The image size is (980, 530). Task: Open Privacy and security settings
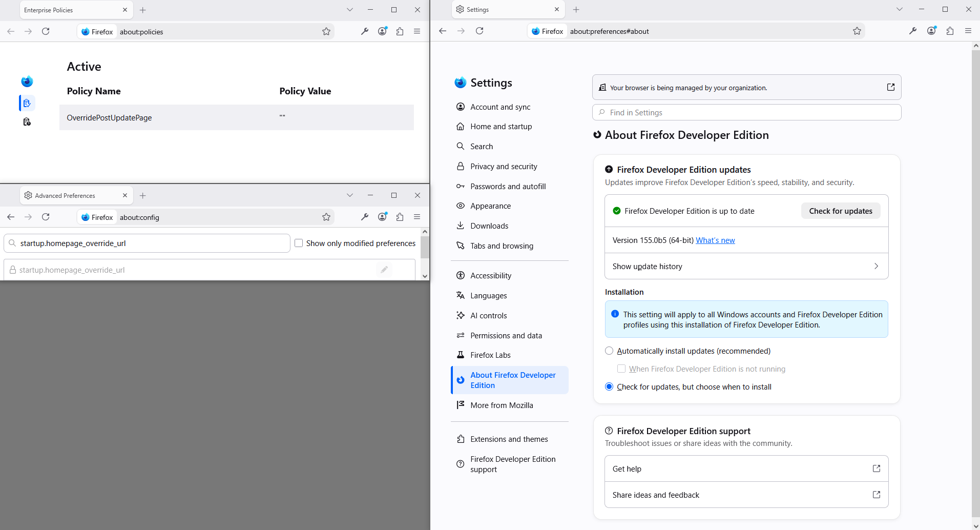510,166
